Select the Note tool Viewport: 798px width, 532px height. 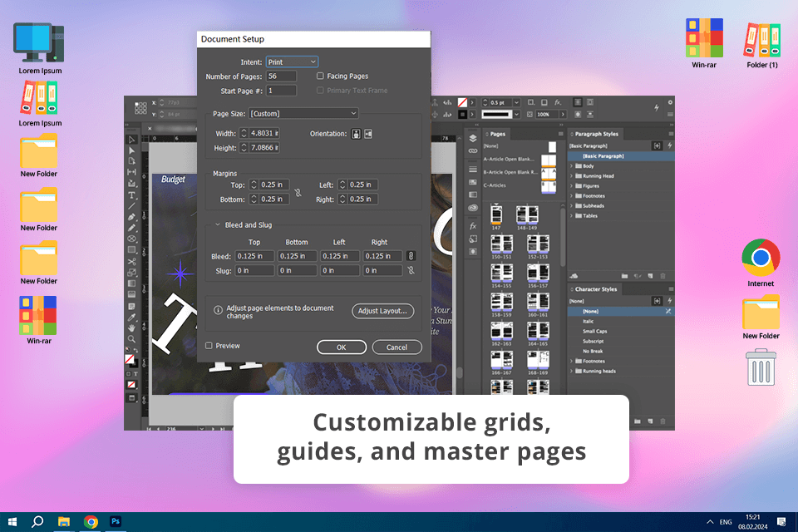[x=132, y=307]
